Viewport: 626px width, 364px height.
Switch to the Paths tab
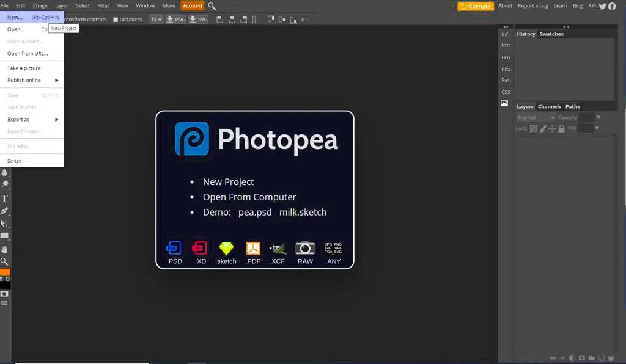pos(572,106)
